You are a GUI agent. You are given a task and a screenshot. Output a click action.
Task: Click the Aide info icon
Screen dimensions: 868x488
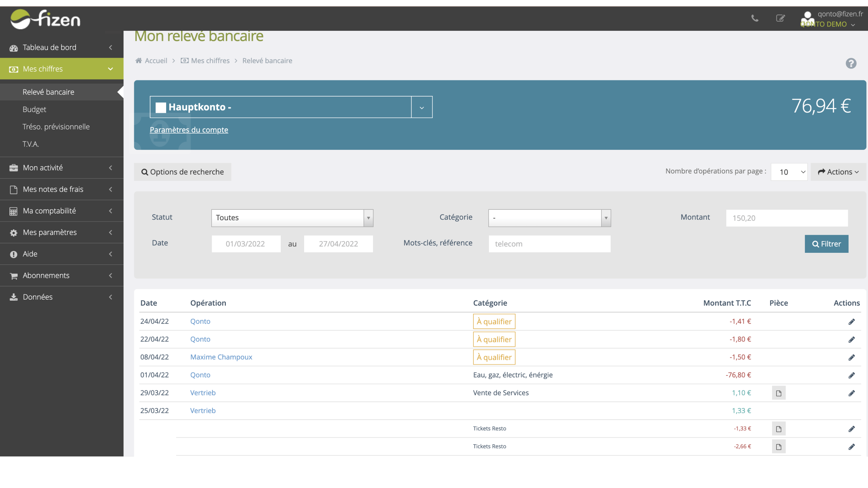point(14,255)
